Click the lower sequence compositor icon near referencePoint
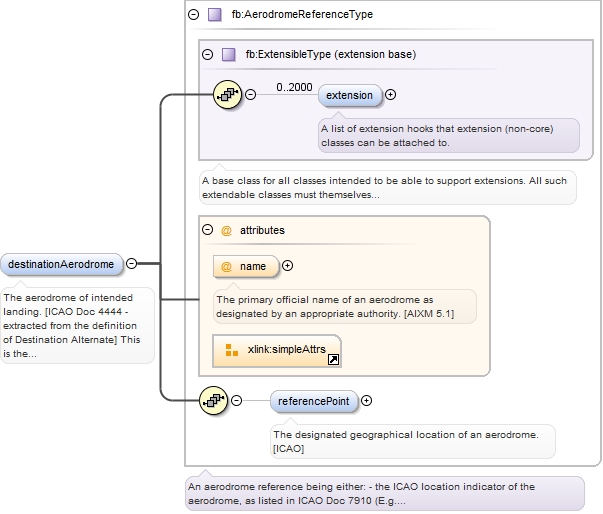 (215, 401)
